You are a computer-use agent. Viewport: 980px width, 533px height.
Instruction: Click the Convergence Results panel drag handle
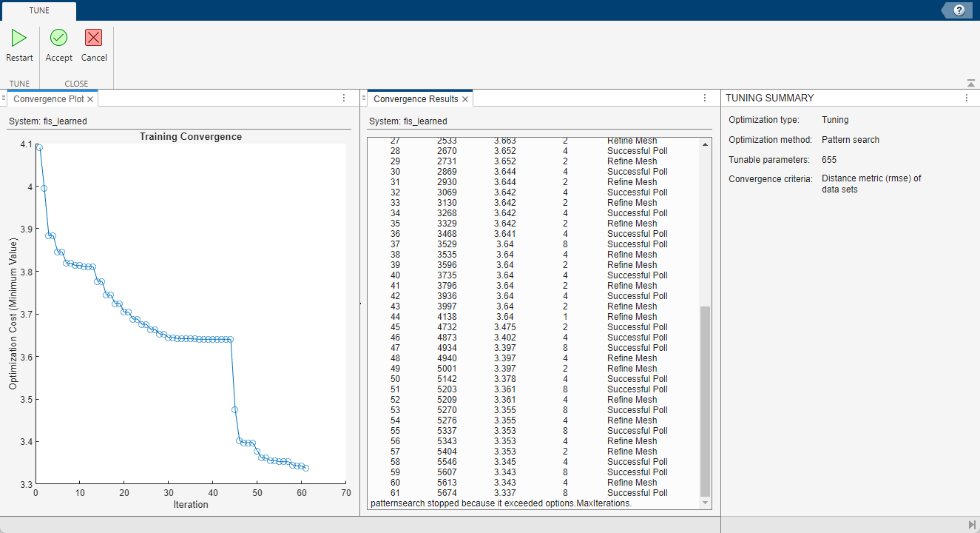click(x=363, y=98)
